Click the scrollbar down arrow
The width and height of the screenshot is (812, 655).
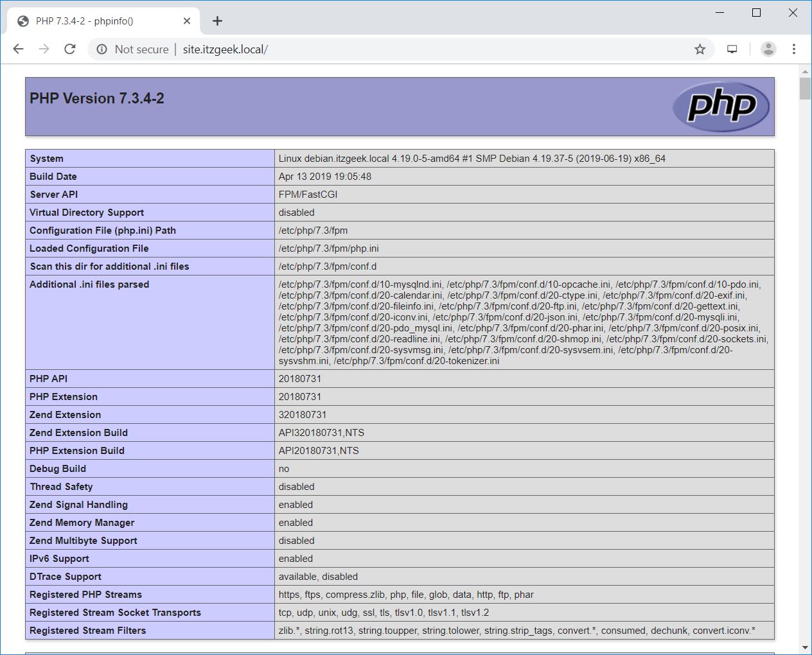(805, 647)
